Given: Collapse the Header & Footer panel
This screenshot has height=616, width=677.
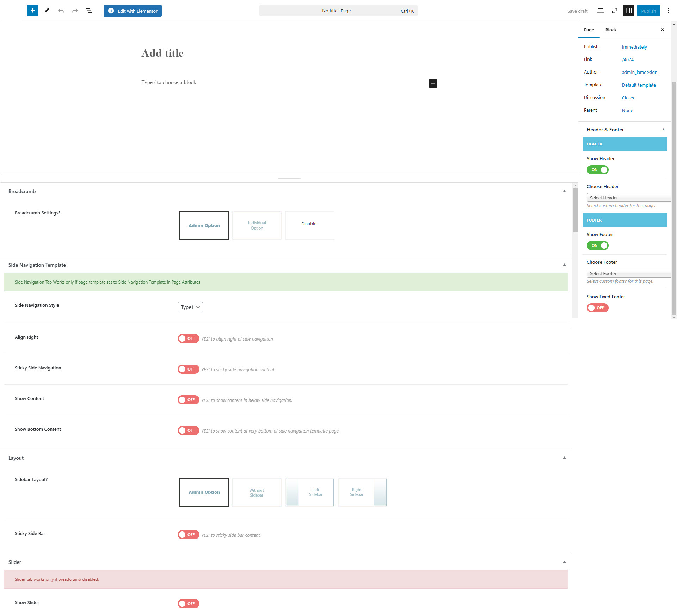Looking at the screenshot, I should [663, 130].
